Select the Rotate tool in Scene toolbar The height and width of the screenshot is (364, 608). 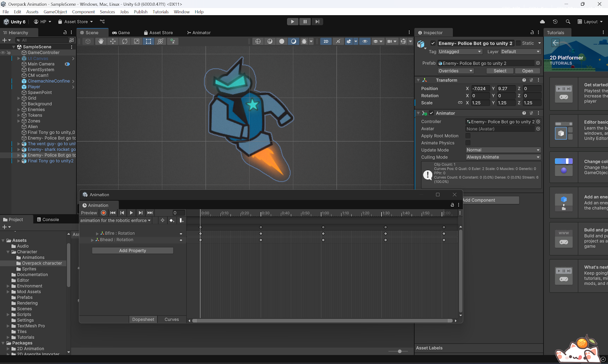coord(125,41)
